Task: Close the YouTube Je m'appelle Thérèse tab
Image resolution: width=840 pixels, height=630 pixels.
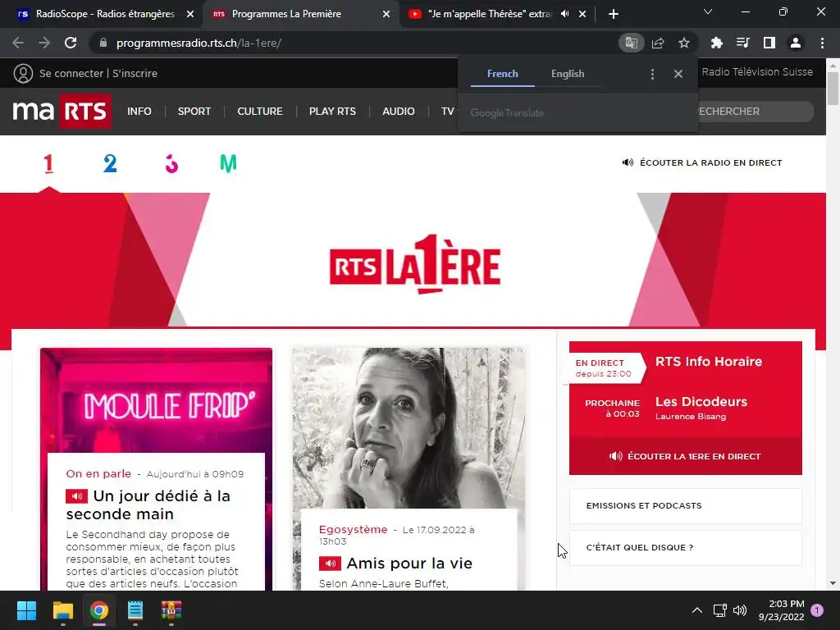Action: coord(582,14)
